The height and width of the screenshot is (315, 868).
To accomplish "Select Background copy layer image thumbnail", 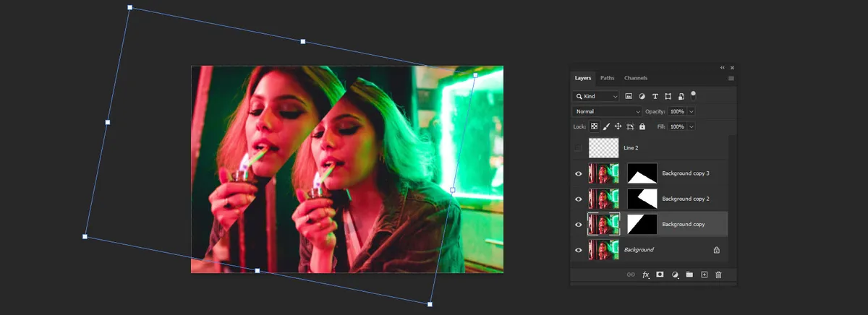I will coord(604,224).
